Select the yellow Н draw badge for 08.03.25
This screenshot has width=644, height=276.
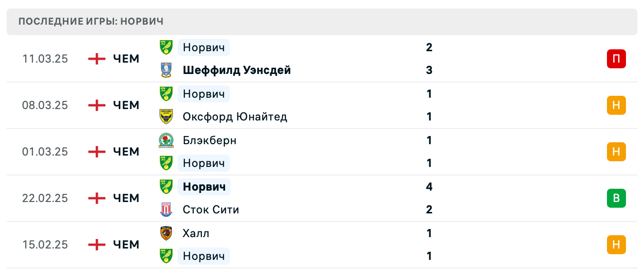(x=616, y=105)
